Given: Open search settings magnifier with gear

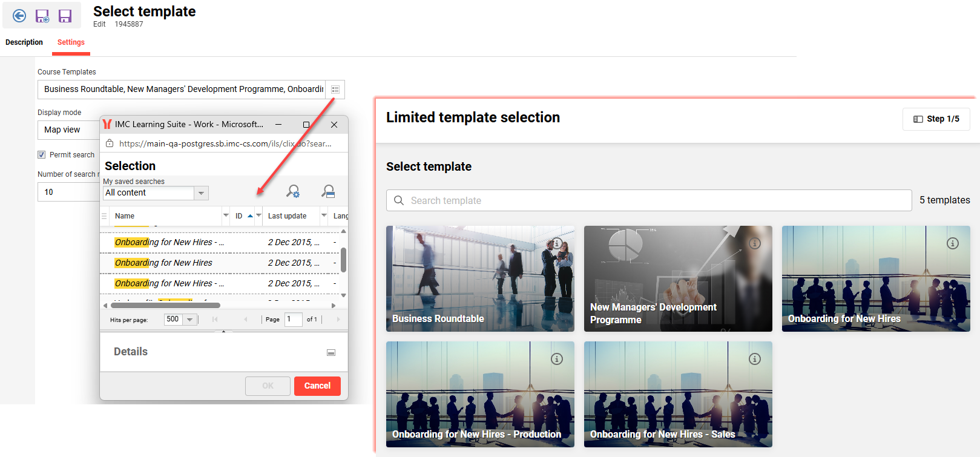Looking at the screenshot, I should 293,191.
